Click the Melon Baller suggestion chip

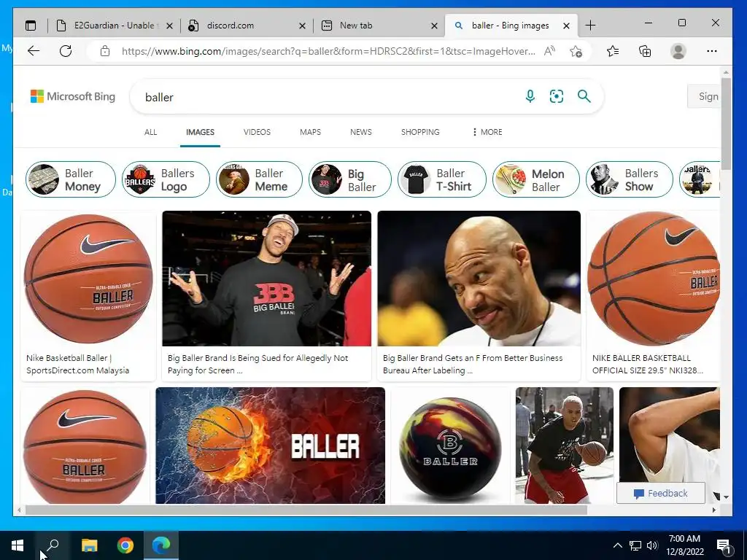click(x=536, y=179)
